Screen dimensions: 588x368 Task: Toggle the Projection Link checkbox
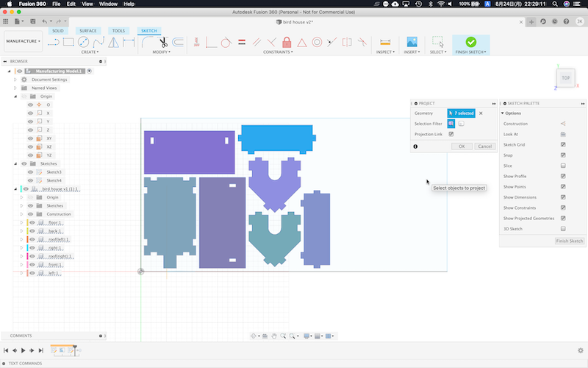tap(451, 134)
